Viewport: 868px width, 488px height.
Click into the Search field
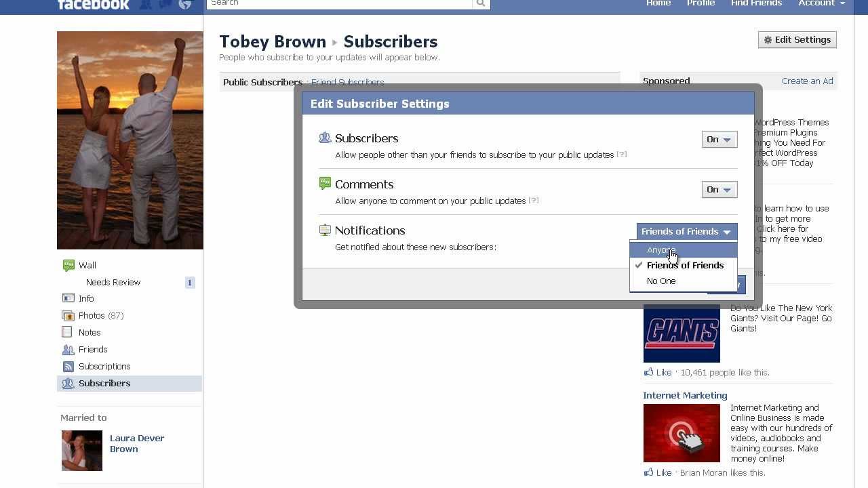click(x=339, y=3)
